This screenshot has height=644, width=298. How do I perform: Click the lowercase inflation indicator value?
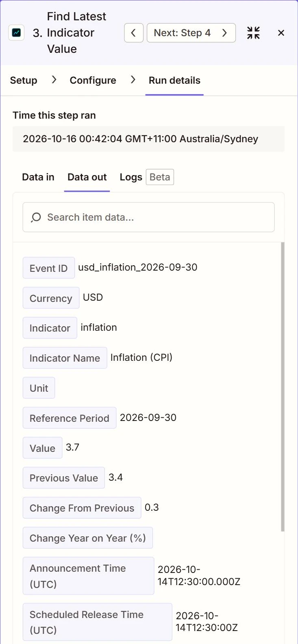(x=99, y=327)
